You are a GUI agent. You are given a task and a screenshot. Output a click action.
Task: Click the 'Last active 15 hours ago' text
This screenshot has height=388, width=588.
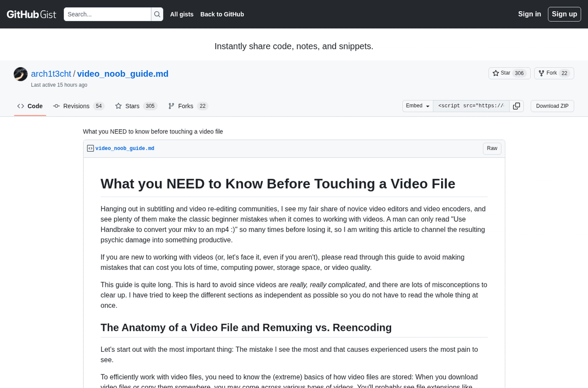59,85
